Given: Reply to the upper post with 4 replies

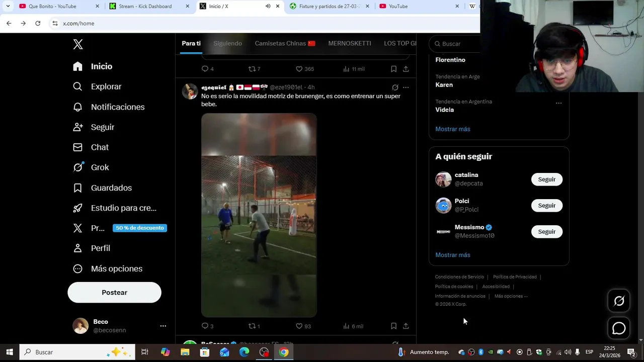Looking at the screenshot, I should pyautogui.click(x=207, y=69).
